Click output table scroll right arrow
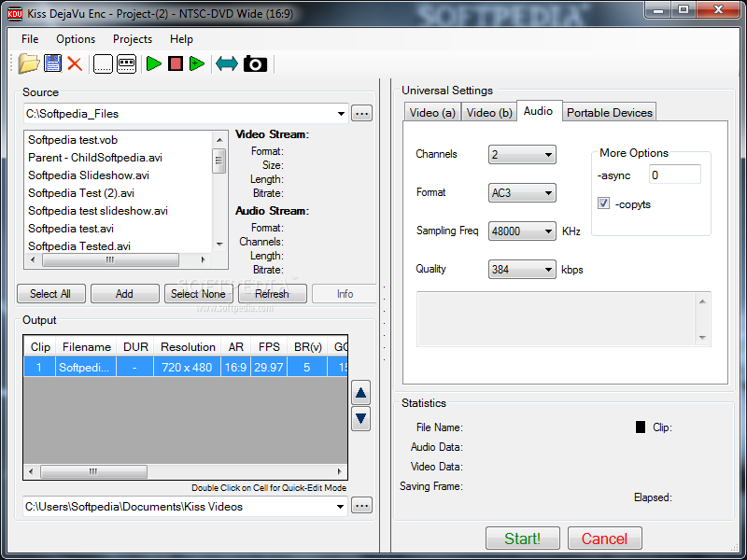 click(x=339, y=471)
